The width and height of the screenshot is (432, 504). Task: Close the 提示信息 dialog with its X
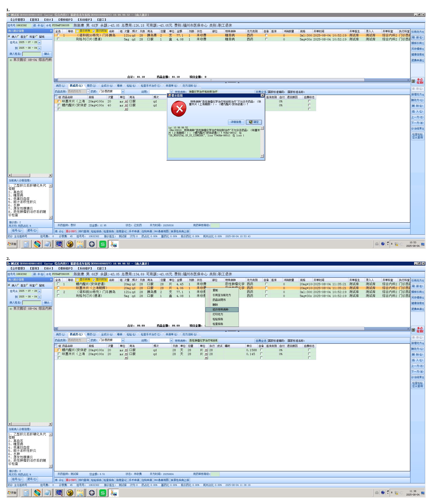pos(262,96)
